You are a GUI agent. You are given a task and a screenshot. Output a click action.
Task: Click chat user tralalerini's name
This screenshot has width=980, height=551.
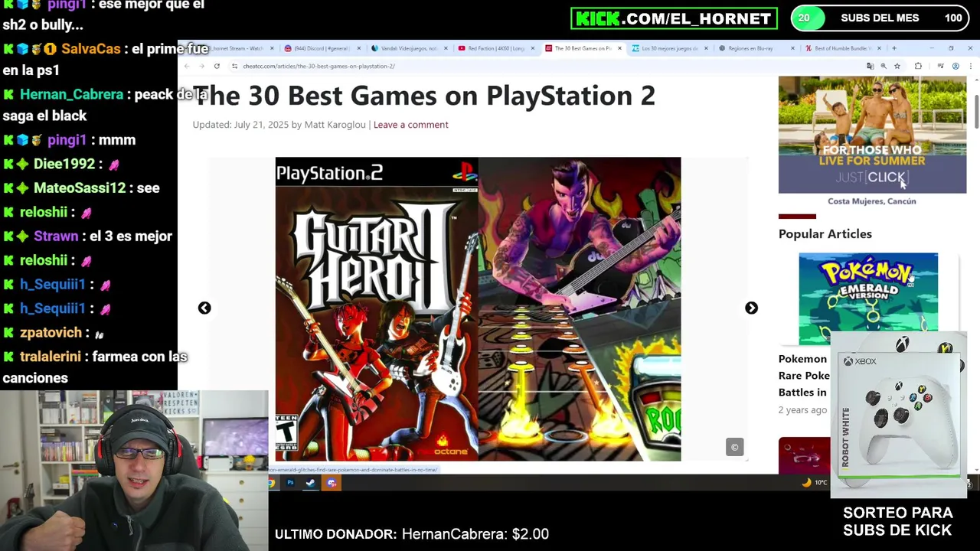pyautogui.click(x=51, y=357)
